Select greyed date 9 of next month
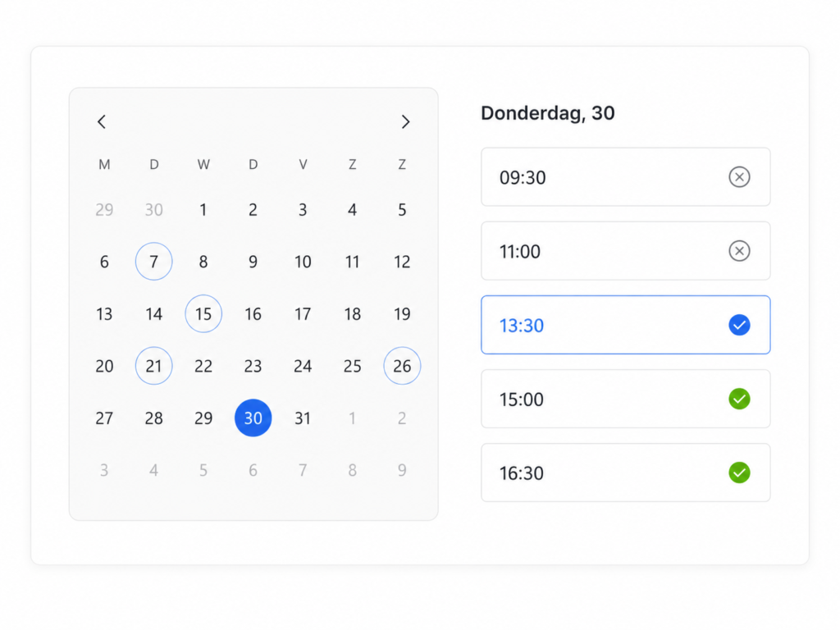Viewport: 840px width, 630px height. coord(402,470)
